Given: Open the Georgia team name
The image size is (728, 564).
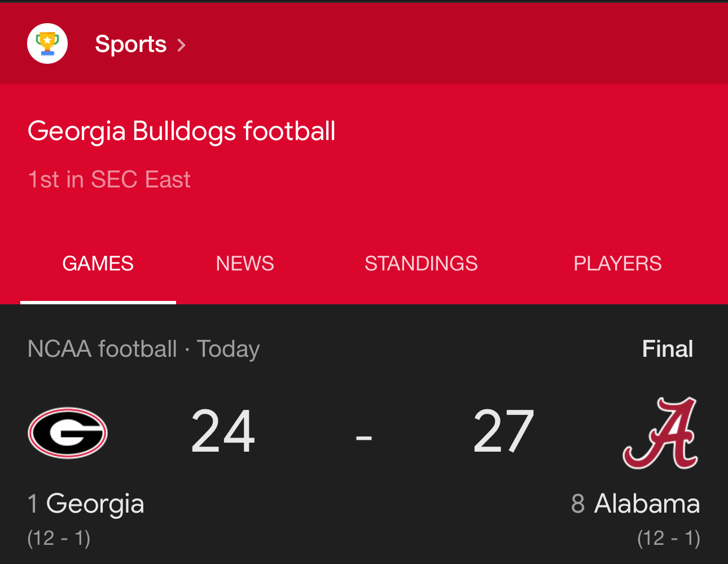Looking at the screenshot, I should coord(95,503).
